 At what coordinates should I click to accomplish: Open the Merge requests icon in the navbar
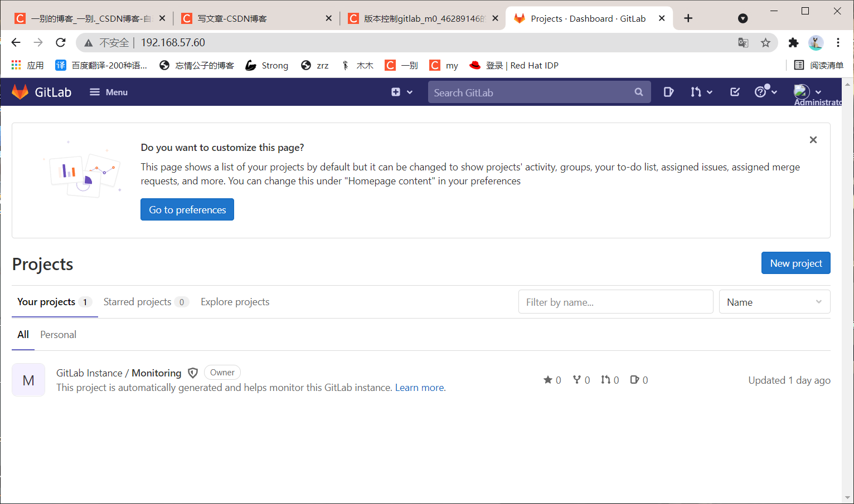[x=697, y=92]
